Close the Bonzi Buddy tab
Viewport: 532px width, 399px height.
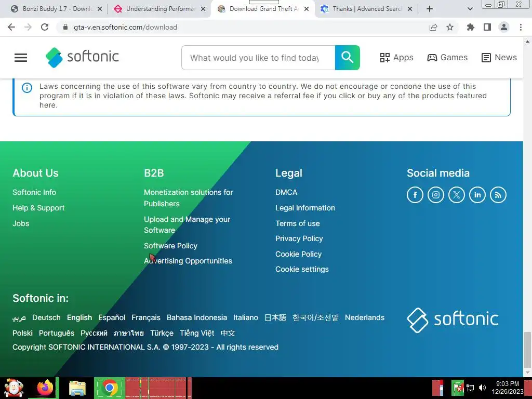pos(100,9)
